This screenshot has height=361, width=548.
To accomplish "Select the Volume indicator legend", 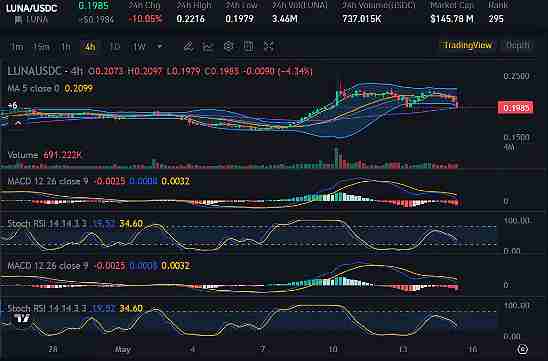I will [x=23, y=155].
